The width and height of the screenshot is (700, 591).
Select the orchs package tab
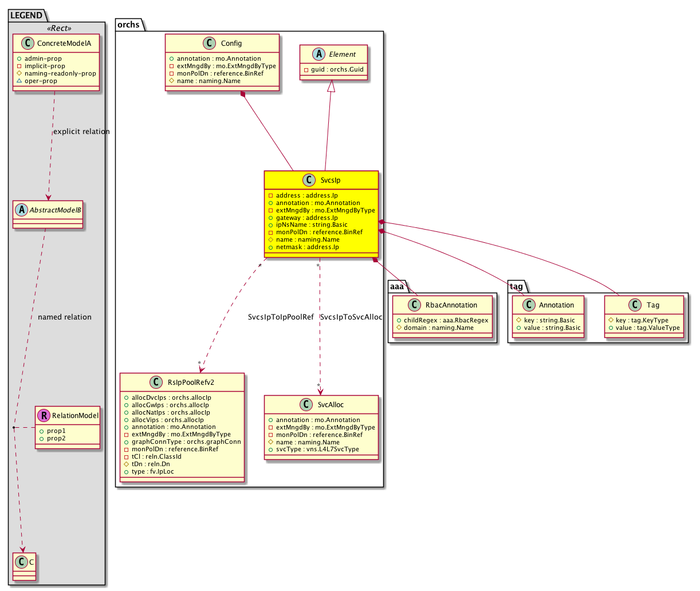tap(128, 25)
